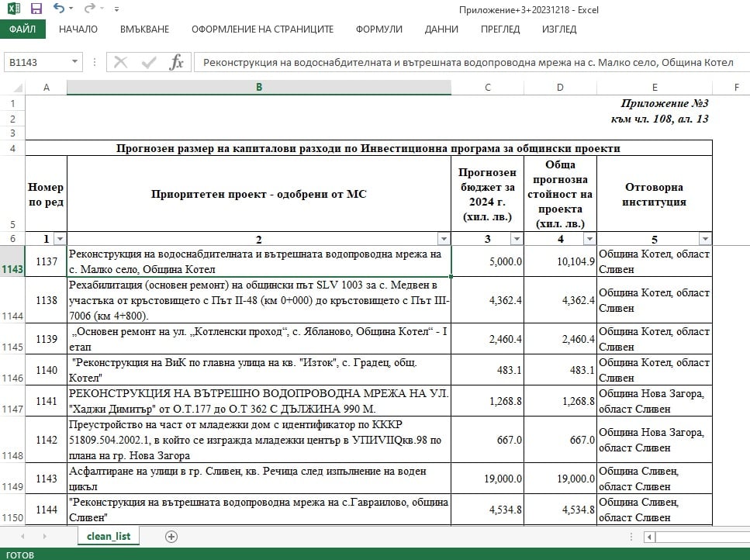
Task: Click the Insert Function fx icon
Action: (176, 63)
